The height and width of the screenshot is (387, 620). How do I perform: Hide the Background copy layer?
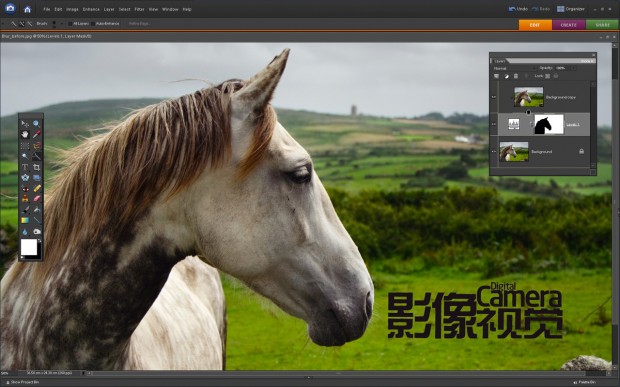[x=493, y=97]
